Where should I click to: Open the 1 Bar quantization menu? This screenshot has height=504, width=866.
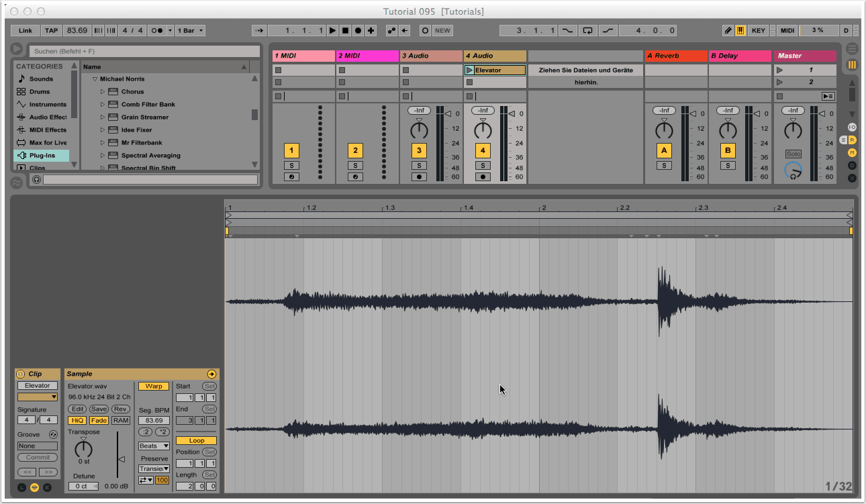click(x=191, y=30)
